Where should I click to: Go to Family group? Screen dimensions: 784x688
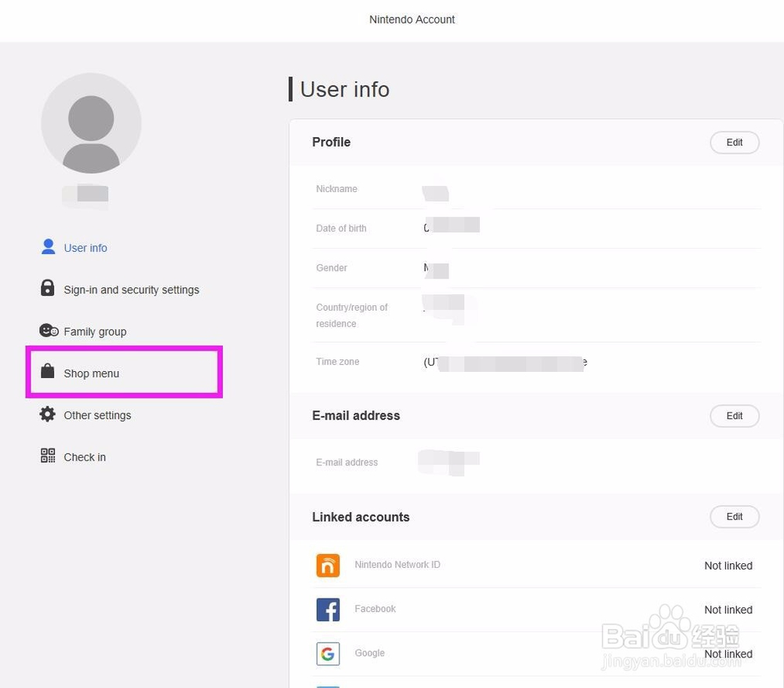click(95, 331)
